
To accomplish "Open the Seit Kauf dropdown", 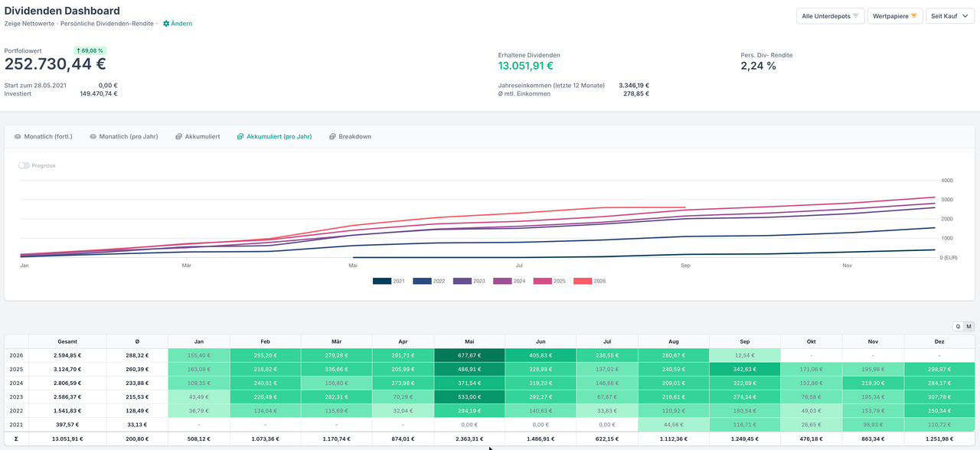I will 949,16.
